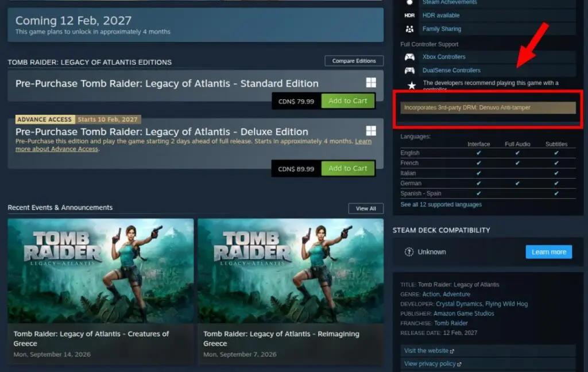Open Reimagining Greece event thumbnail
588x372 pixels.
tap(291, 271)
